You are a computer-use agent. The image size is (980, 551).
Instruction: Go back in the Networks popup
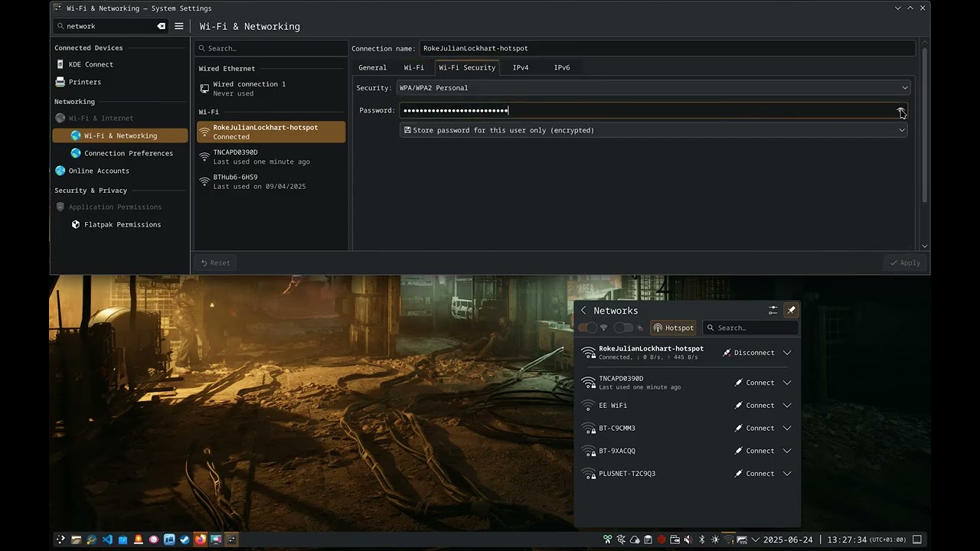pyautogui.click(x=583, y=311)
